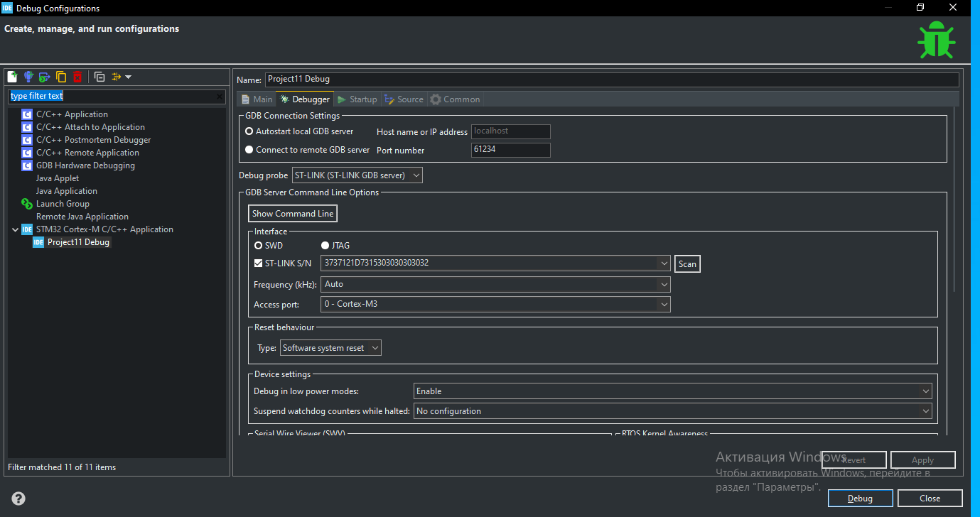Screen dimensions: 980x517
Task: Select Connect to remote GDB server
Action: pos(249,150)
